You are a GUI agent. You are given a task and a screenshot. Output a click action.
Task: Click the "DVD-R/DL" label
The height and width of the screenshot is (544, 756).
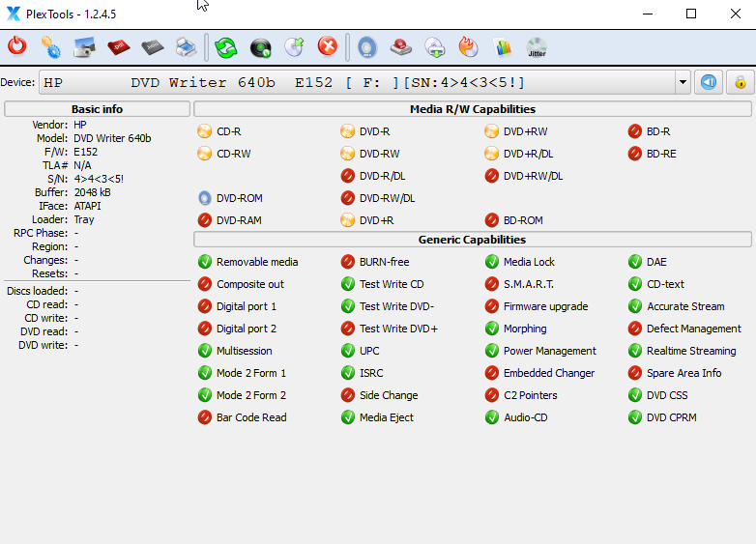382,176
